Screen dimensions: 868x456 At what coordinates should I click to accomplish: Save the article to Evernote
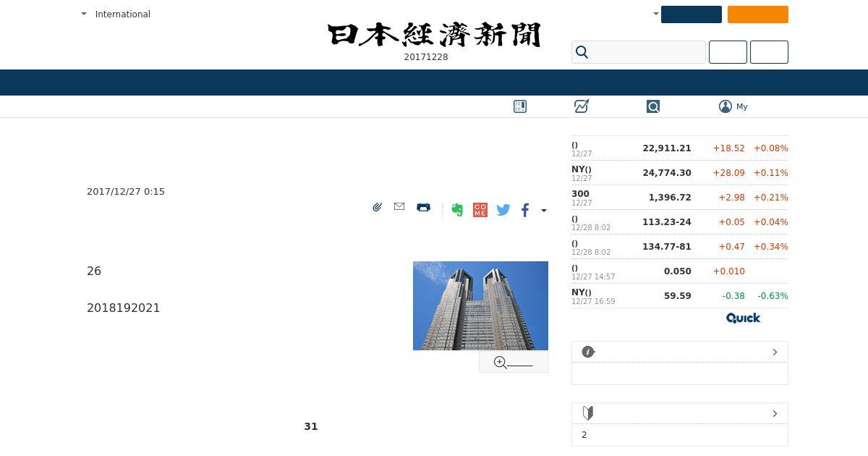(x=457, y=210)
